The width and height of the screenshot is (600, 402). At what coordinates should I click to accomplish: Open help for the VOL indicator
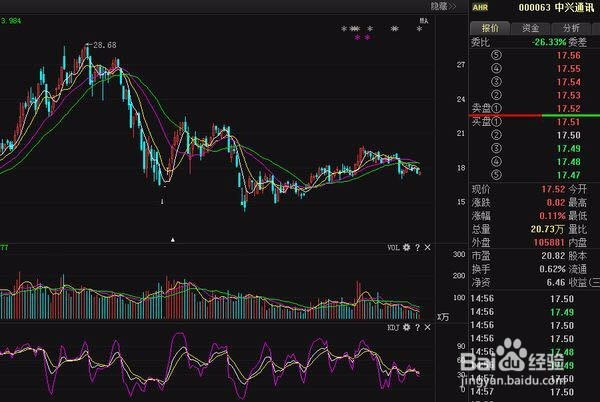click(x=417, y=247)
